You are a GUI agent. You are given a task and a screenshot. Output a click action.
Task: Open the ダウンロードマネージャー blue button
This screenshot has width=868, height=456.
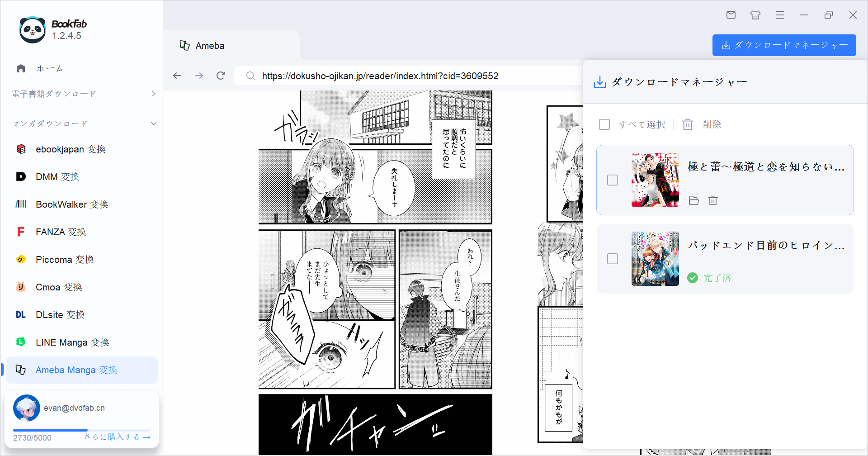tap(784, 45)
